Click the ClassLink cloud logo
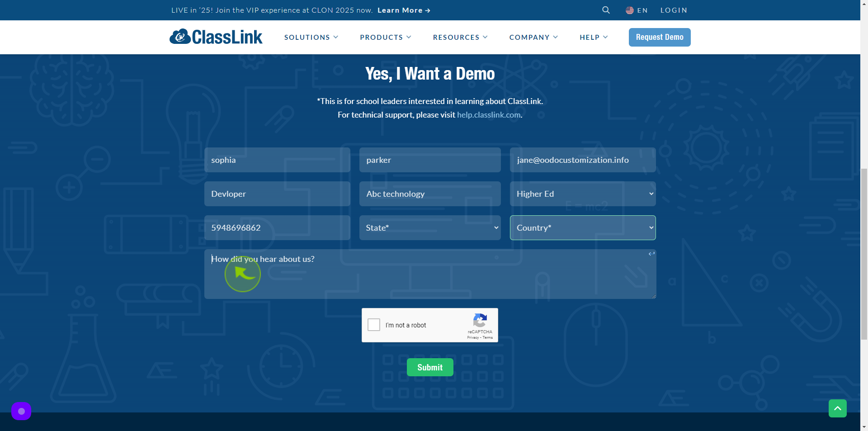The height and width of the screenshot is (431, 868). pyautogui.click(x=216, y=37)
